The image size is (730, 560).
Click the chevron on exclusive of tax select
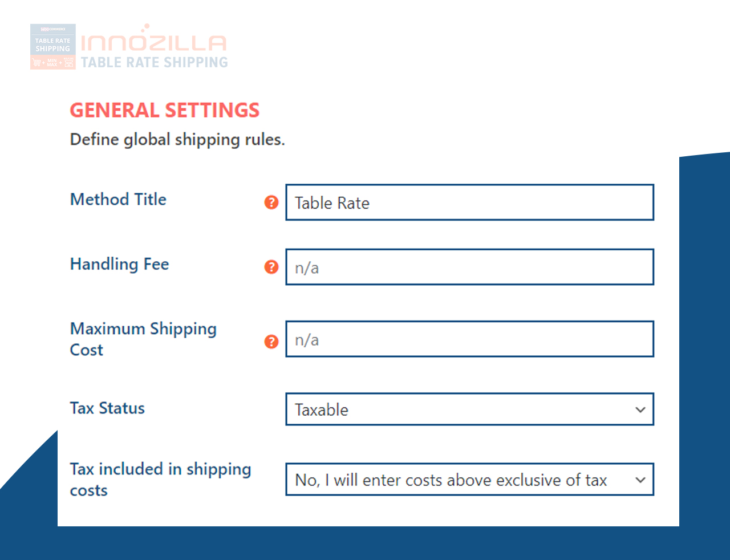[640, 480]
